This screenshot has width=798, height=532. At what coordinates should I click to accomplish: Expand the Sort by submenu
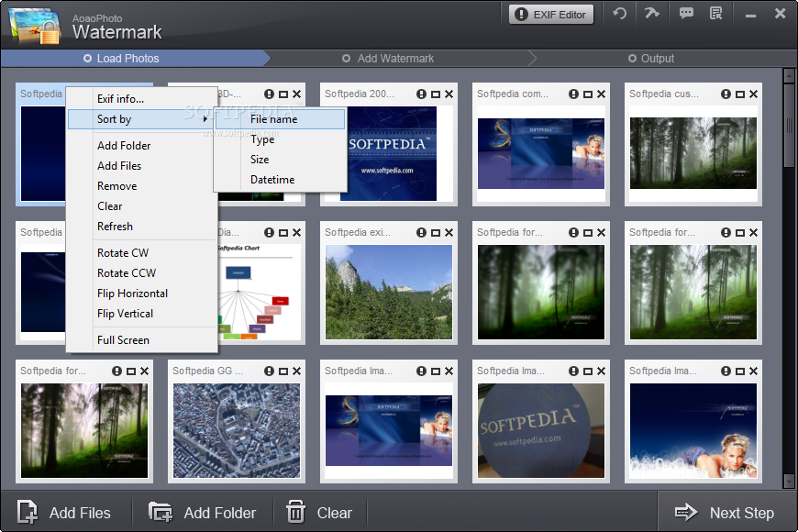[140, 119]
